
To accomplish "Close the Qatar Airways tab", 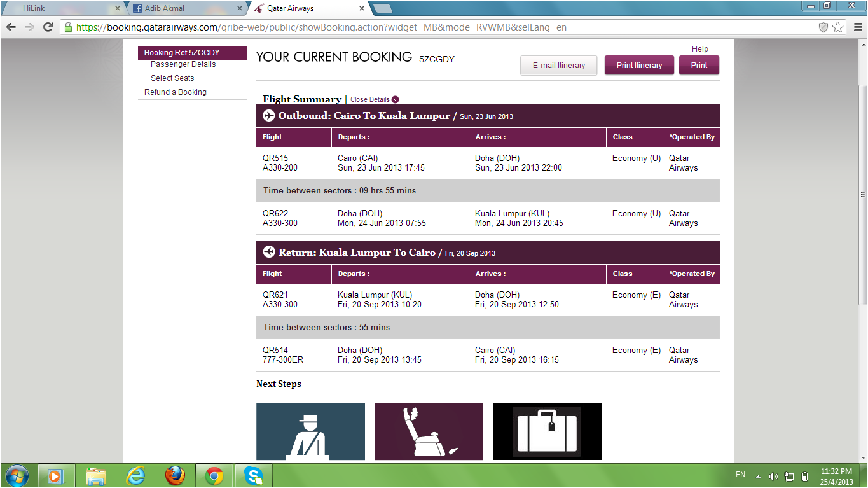I will pyautogui.click(x=362, y=8).
